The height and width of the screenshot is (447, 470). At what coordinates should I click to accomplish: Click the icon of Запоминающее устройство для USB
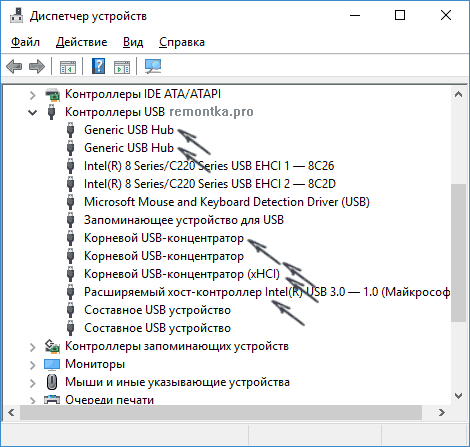[70, 220]
